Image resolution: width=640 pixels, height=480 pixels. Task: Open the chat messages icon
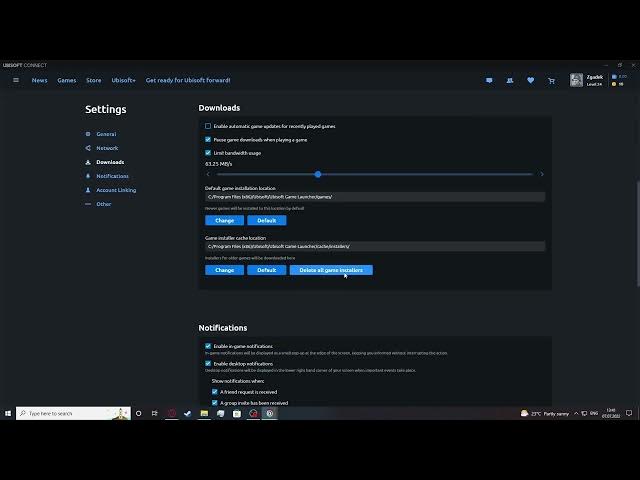point(489,80)
